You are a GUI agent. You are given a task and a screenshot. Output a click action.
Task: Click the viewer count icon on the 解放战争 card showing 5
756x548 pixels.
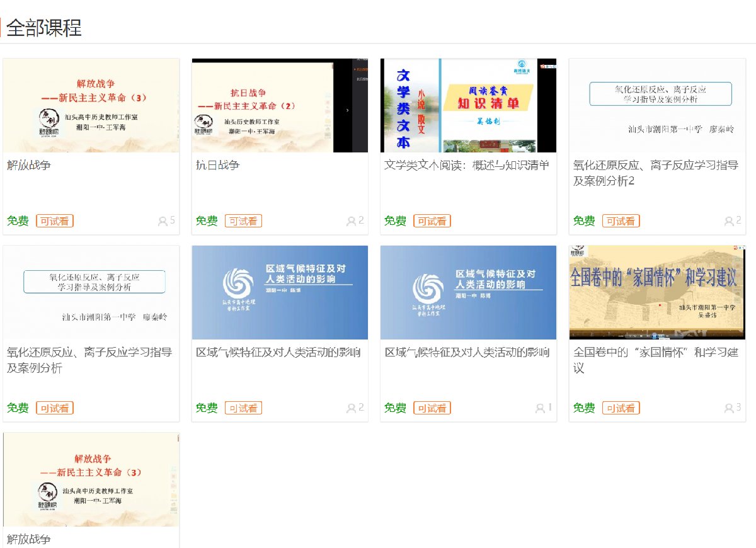pyautogui.click(x=163, y=221)
